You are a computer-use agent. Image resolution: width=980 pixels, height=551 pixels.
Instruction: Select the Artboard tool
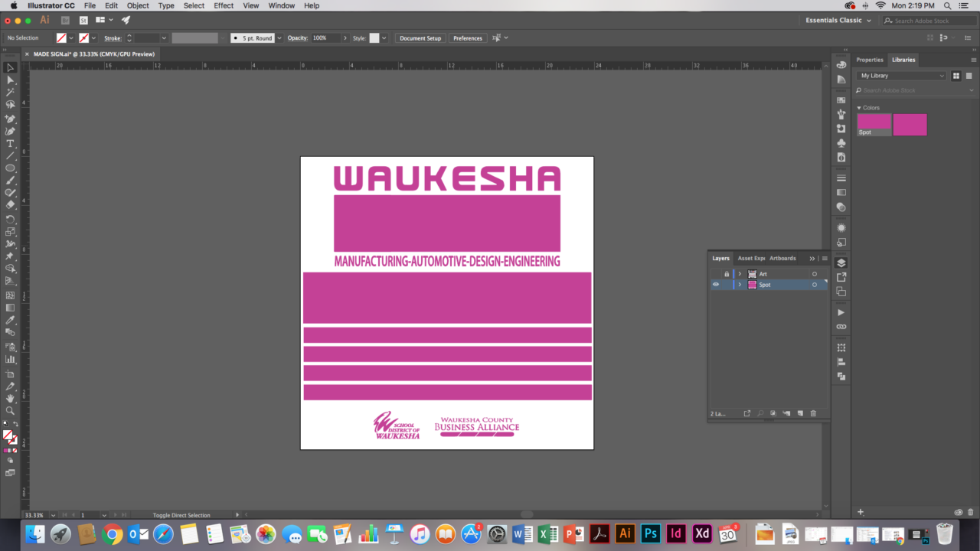point(10,373)
